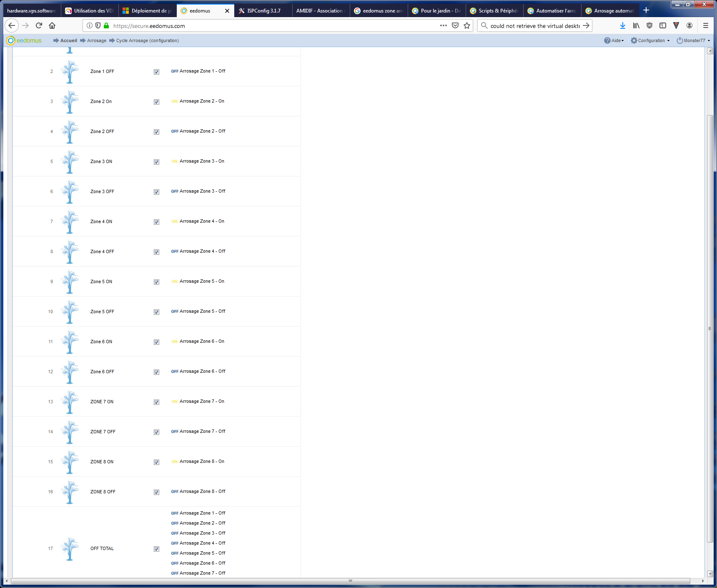Click the Arrosage Zone 6 - Off action in row 12
This screenshot has width=717, height=588.
pos(198,372)
